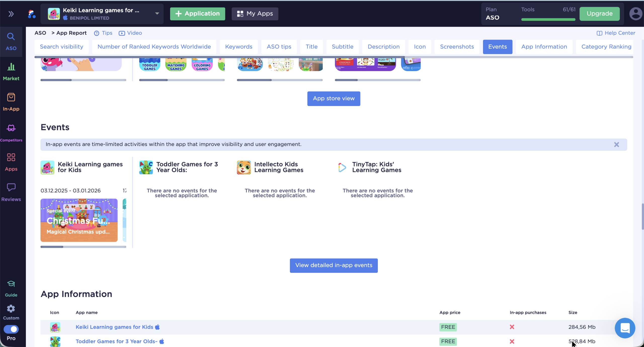Screen dimensions: 644x347
Task: Toggle the Pro mode switch
Action: tap(11, 329)
